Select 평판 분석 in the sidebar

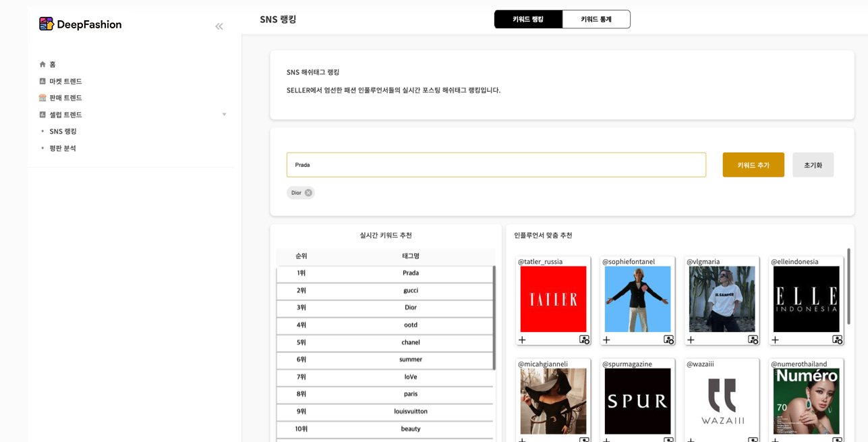point(63,148)
